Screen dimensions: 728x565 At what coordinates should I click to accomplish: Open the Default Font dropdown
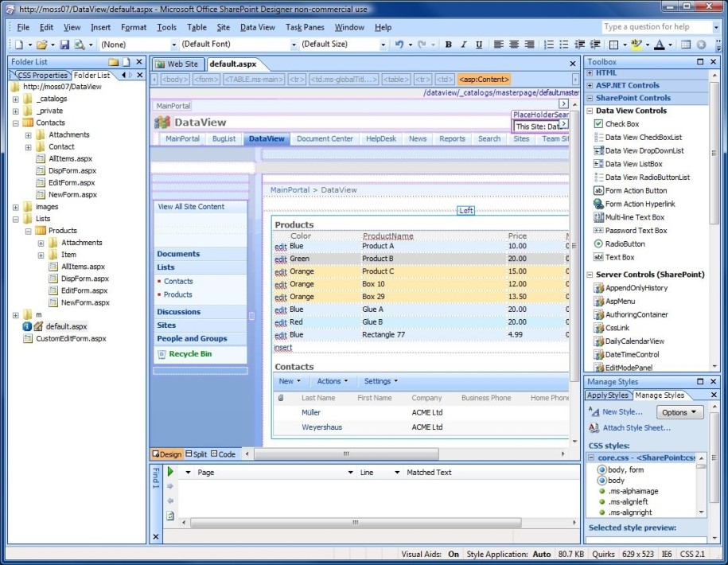tap(294, 45)
